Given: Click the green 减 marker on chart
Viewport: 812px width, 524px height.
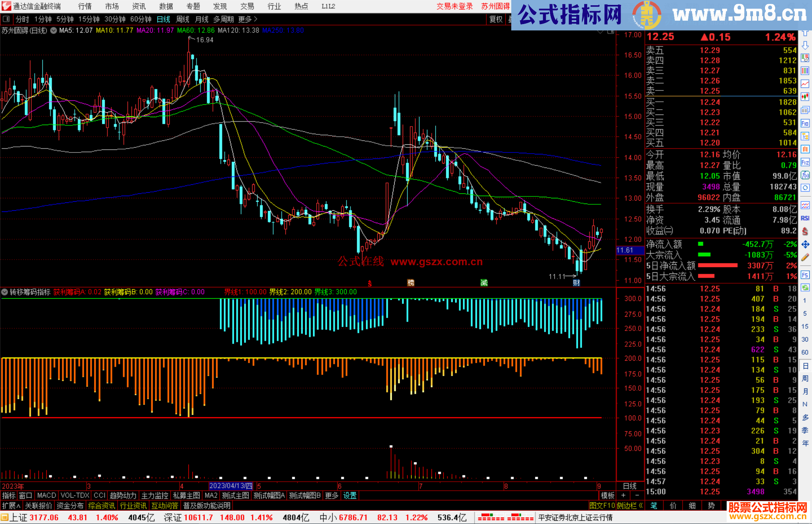Looking at the screenshot, I should tap(484, 282).
